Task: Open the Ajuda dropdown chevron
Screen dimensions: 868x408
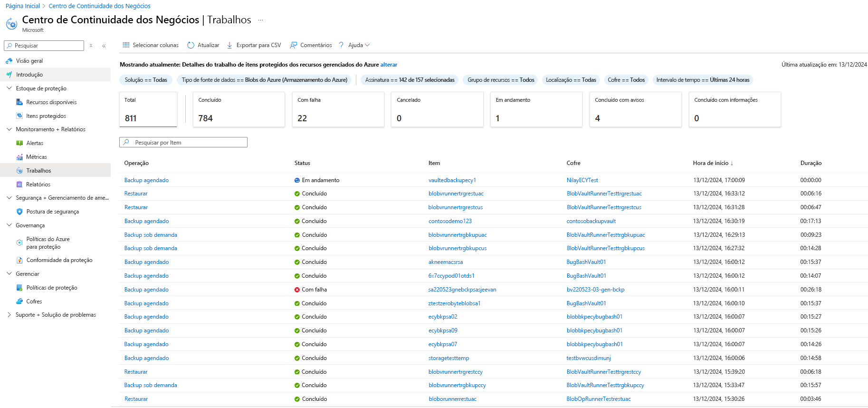Action: pyautogui.click(x=367, y=45)
